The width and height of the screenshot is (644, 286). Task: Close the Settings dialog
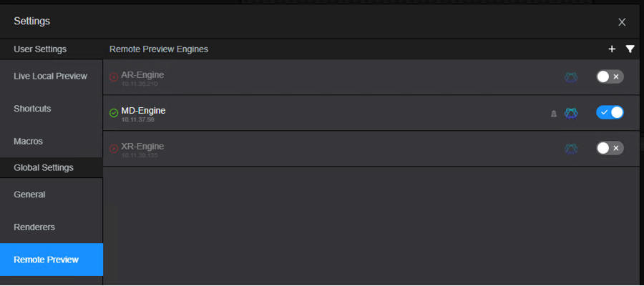click(622, 21)
